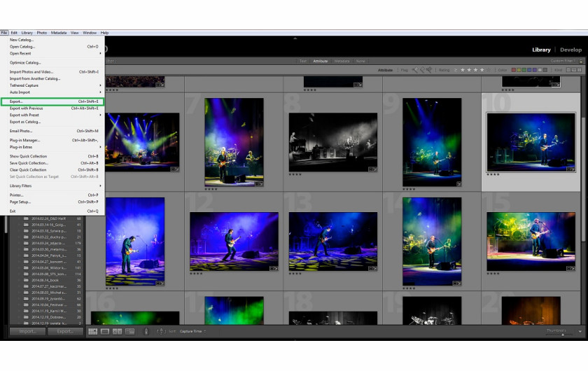Switch to the Develop module

(570, 50)
